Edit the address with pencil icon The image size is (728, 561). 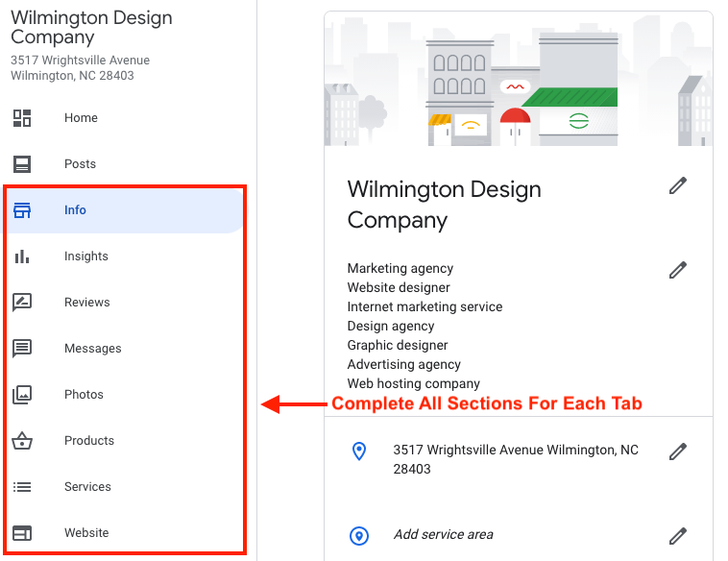point(678,451)
